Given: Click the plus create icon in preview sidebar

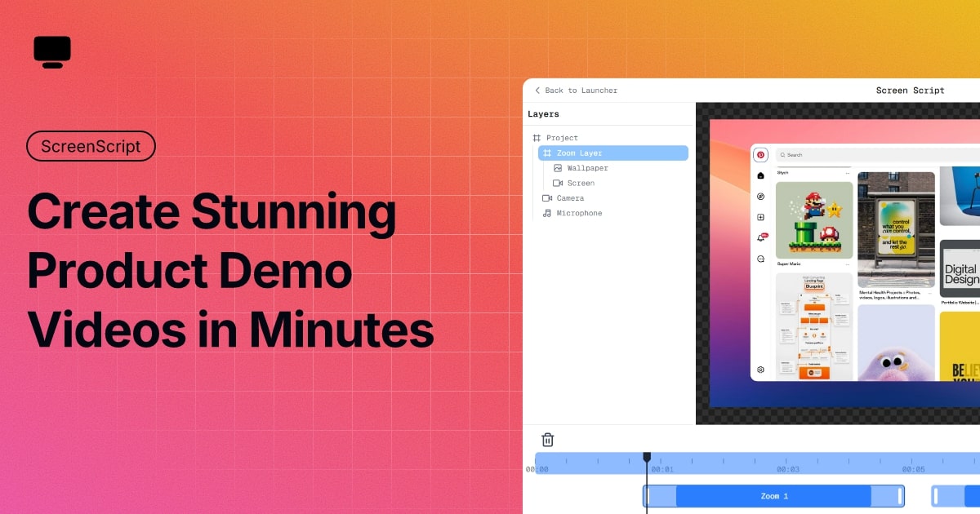Looking at the screenshot, I should pyautogui.click(x=760, y=218).
